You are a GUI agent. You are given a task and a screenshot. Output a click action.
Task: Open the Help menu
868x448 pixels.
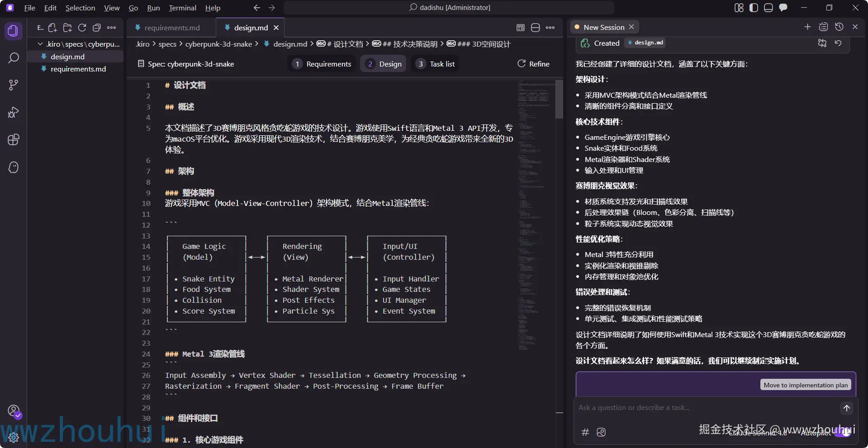coord(213,8)
